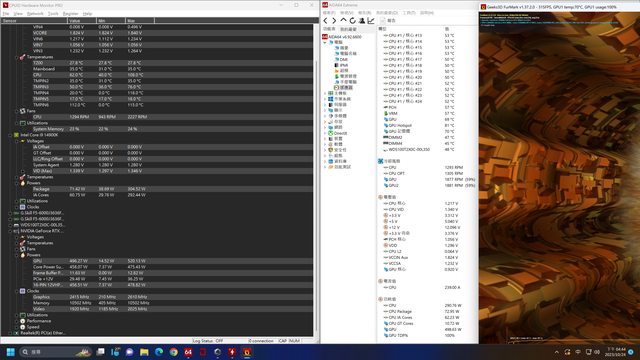The width and height of the screenshot is (640, 360).
Task: Expand the DirectX tree node in AIDA64
Action: click(325, 133)
